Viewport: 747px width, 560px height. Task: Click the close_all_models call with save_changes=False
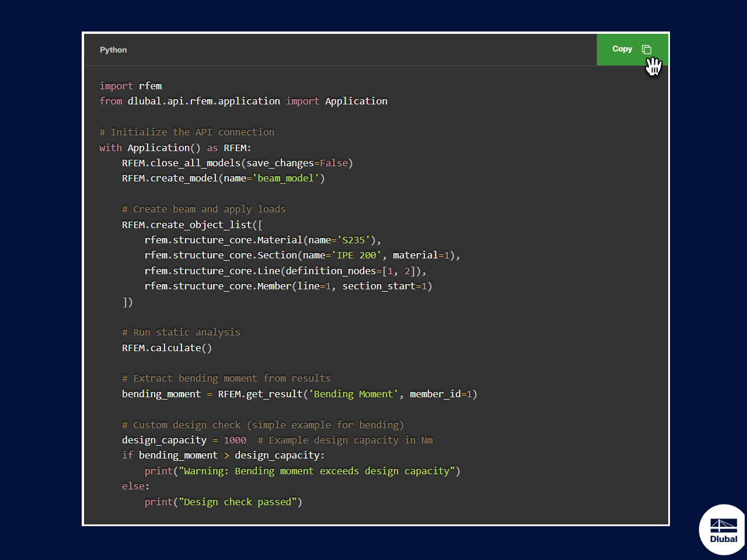coord(237,163)
